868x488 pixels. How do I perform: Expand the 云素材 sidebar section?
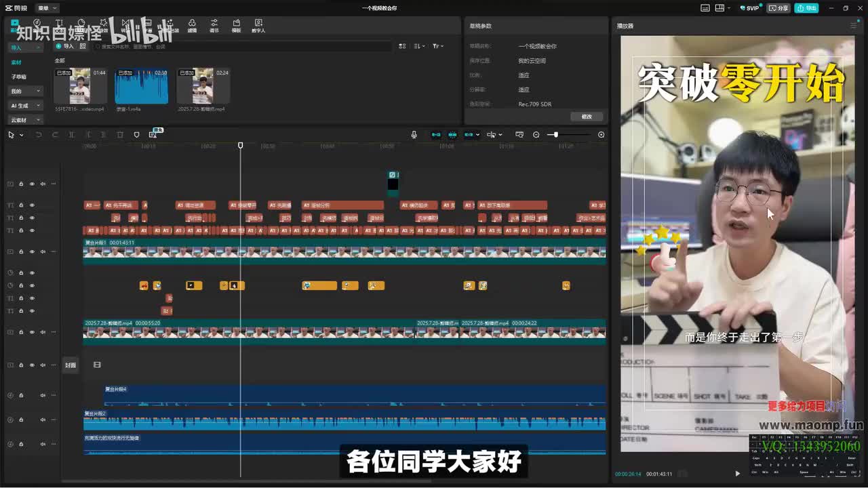(26, 120)
